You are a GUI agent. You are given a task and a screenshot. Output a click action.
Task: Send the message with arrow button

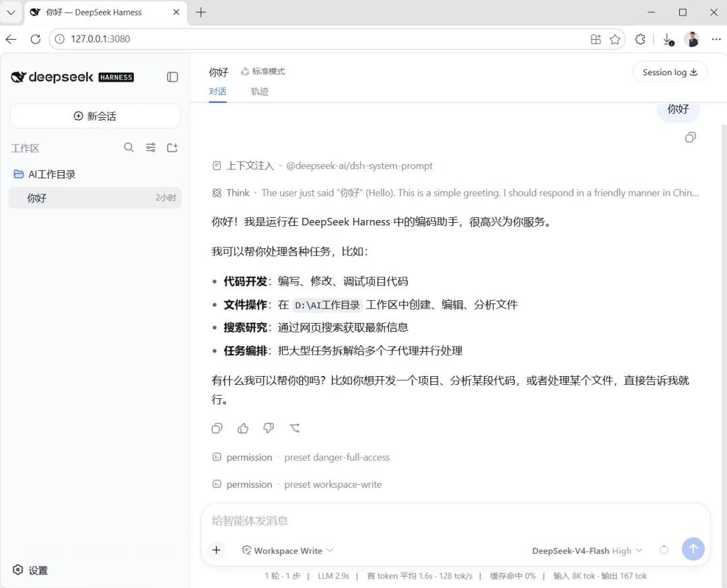coord(693,549)
